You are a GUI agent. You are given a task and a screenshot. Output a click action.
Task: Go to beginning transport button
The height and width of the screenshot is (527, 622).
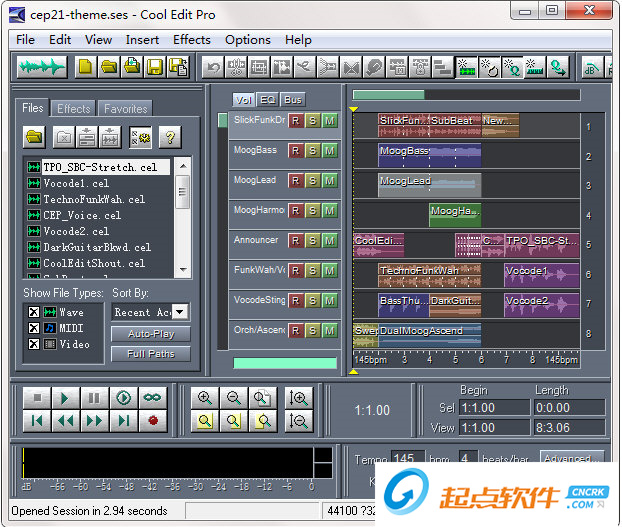tap(37, 420)
